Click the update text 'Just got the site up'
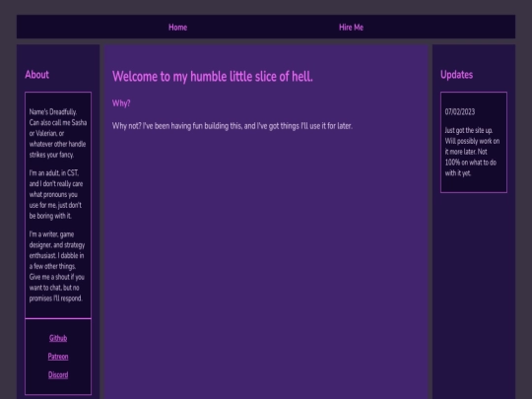This screenshot has width=532, height=399. [x=472, y=152]
